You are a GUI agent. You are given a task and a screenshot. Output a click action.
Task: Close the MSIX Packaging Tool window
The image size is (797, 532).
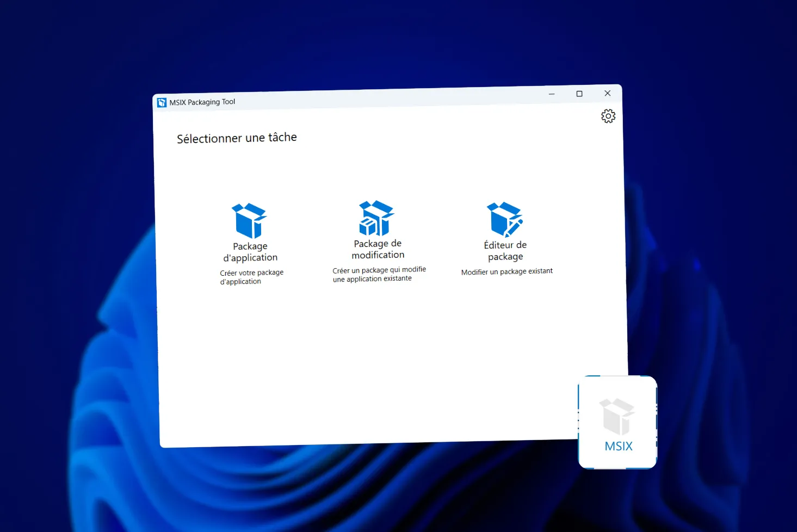pyautogui.click(x=608, y=93)
